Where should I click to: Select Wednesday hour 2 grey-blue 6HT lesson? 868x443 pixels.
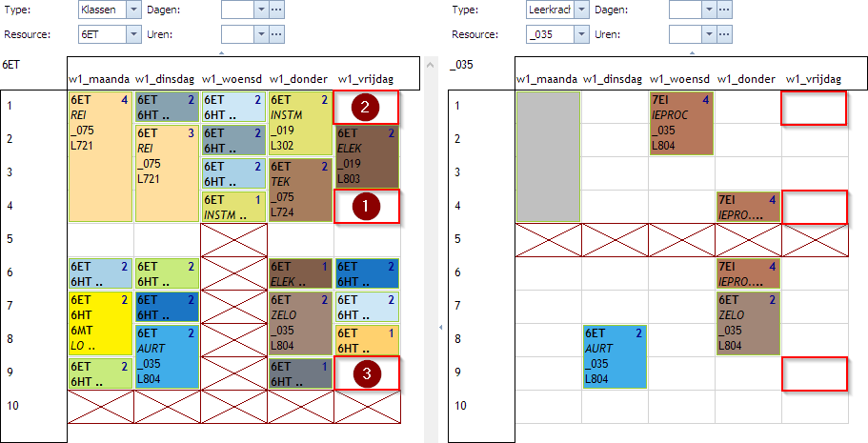(x=234, y=140)
